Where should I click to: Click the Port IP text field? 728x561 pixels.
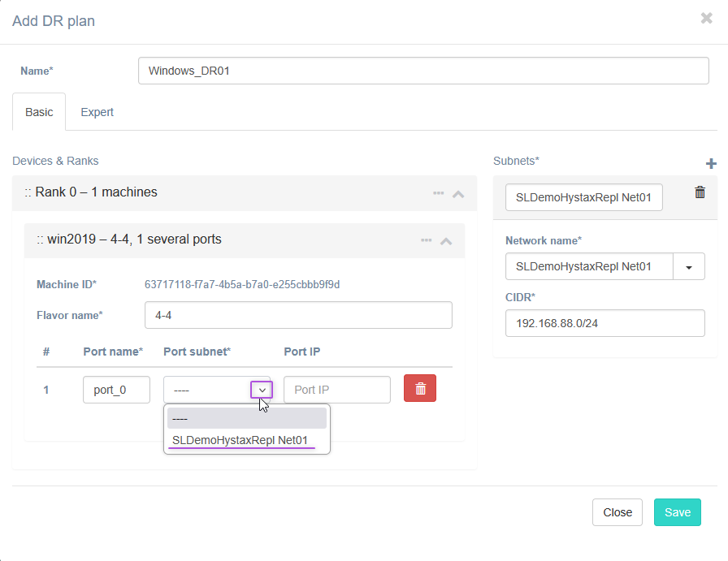click(336, 390)
